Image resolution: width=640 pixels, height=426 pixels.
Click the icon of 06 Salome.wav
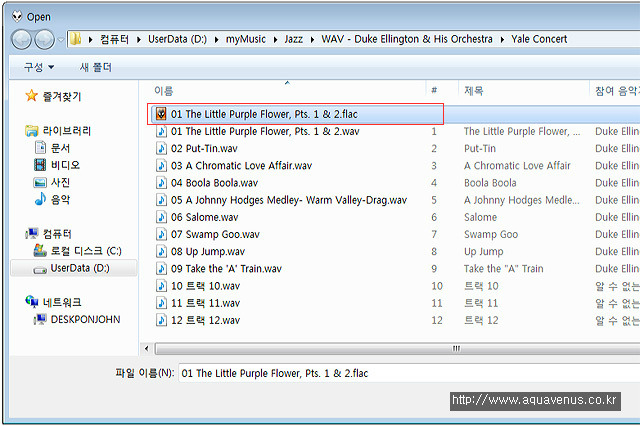point(162,217)
